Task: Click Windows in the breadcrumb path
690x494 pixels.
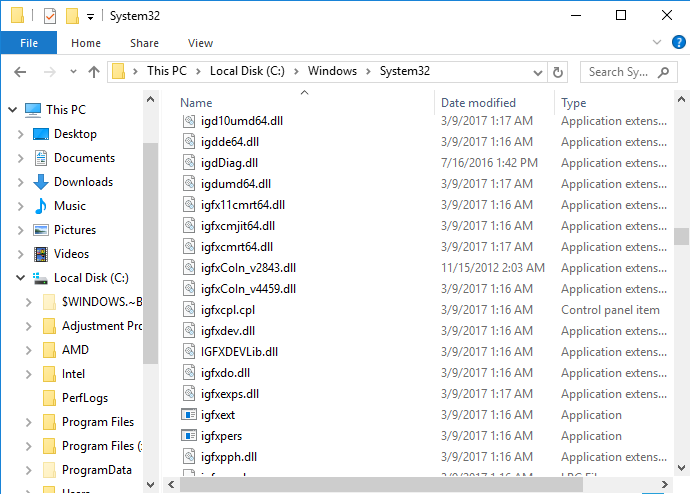Action: (332, 71)
